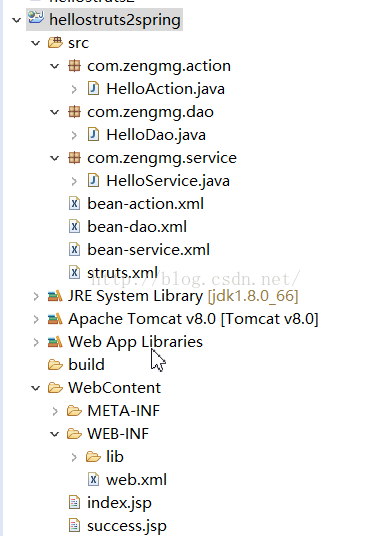Click the src source folder icon
This screenshot has height=536, width=372.
coord(55,42)
